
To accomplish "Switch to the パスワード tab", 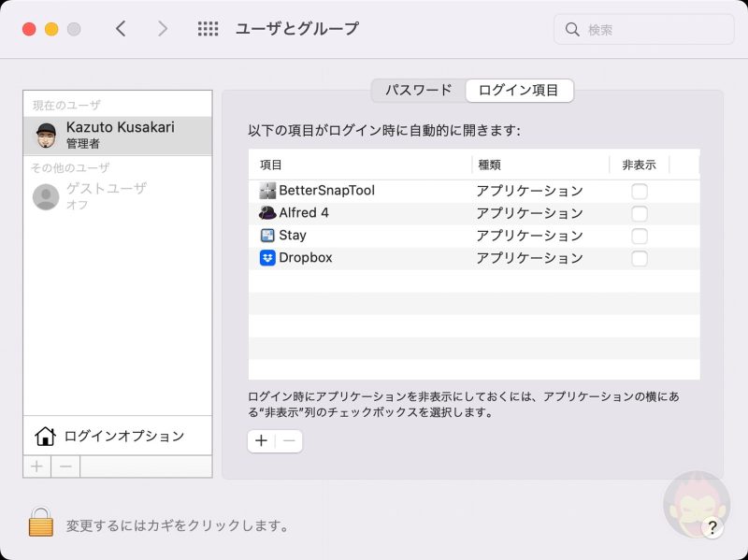I will [x=418, y=91].
